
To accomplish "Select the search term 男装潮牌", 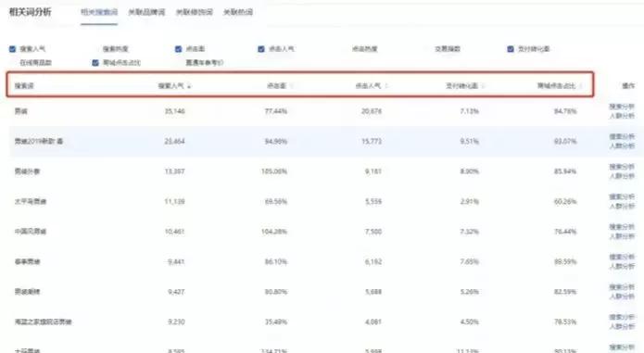I will tap(27, 292).
